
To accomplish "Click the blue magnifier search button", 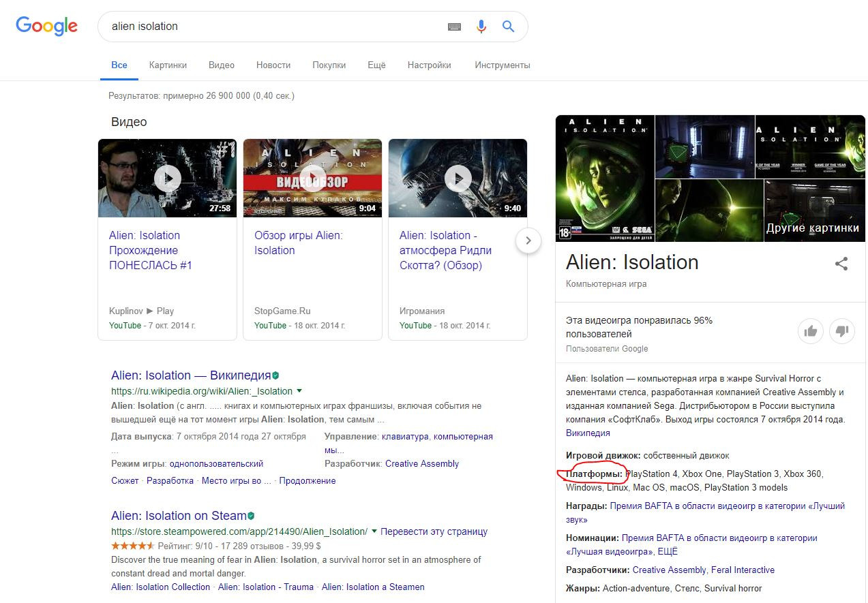I will coord(508,27).
